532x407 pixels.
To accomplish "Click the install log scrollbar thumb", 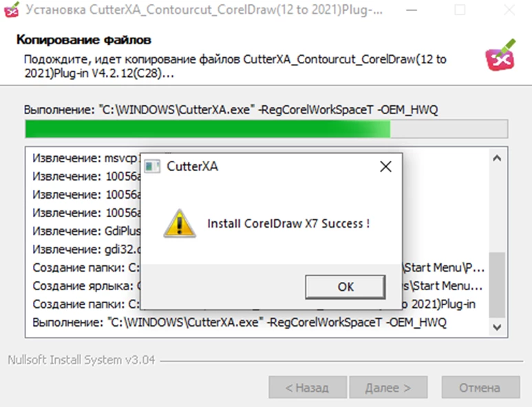I will tap(497, 285).
